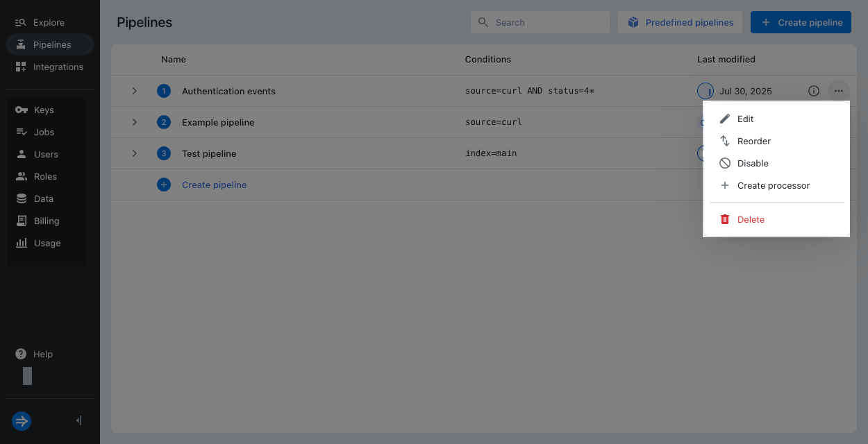Screen dimensions: 868x444
Task: Click Delete in the context menu
Action: [x=750, y=220]
